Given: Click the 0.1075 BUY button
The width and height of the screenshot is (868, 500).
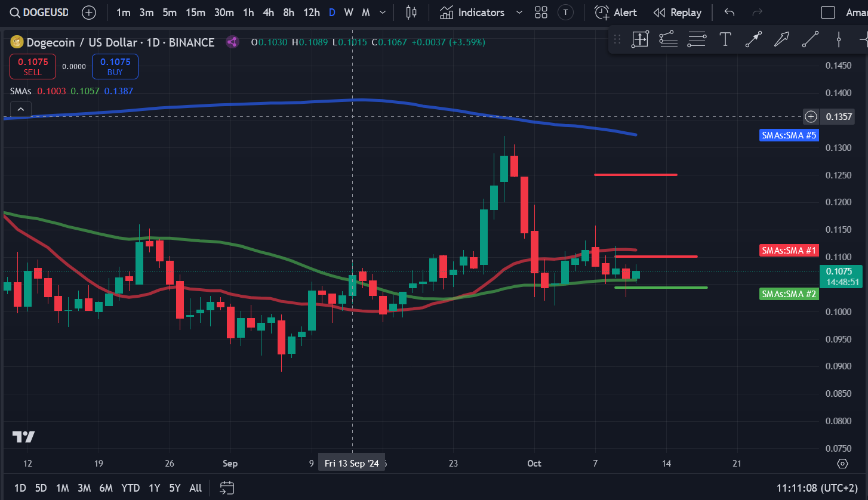Looking at the screenshot, I should pos(115,66).
